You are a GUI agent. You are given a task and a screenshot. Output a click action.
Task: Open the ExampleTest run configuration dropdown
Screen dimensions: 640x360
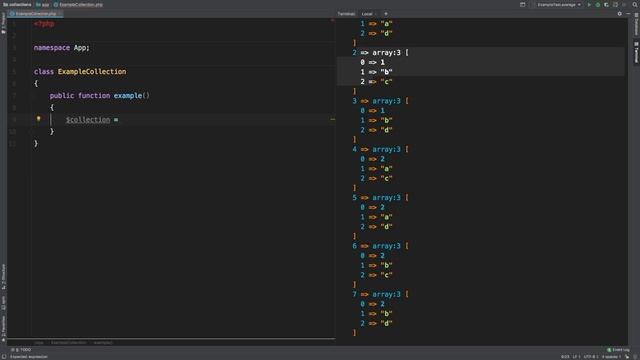click(558, 4)
